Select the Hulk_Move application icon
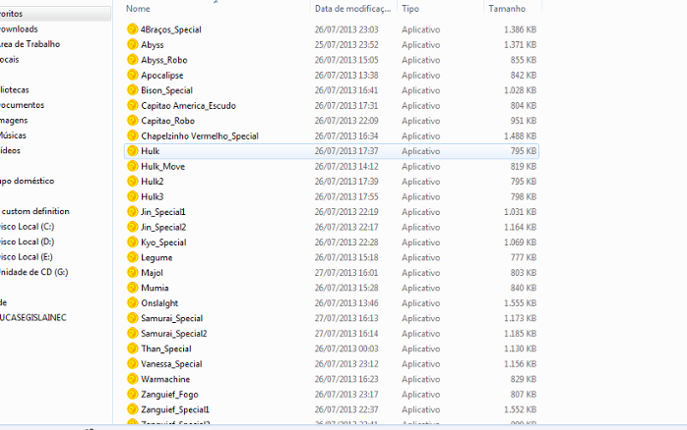This screenshot has height=430, width=687. coord(132,166)
